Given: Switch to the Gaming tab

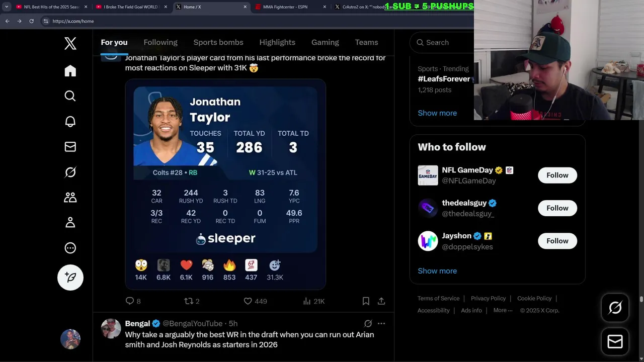Looking at the screenshot, I should click(325, 42).
